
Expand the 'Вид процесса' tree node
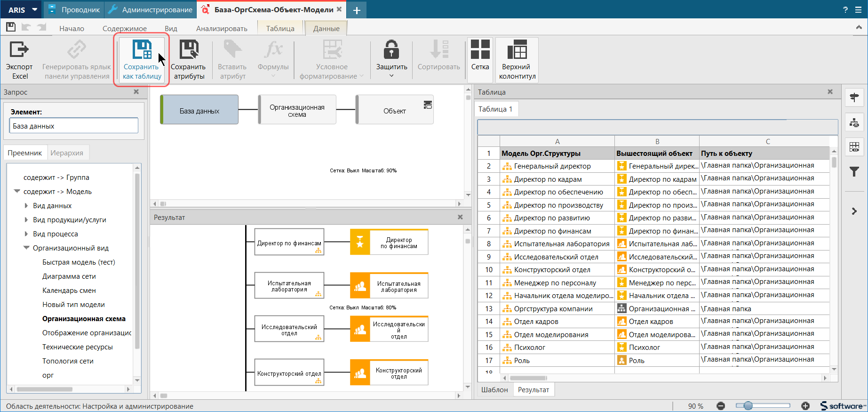(26, 234)
